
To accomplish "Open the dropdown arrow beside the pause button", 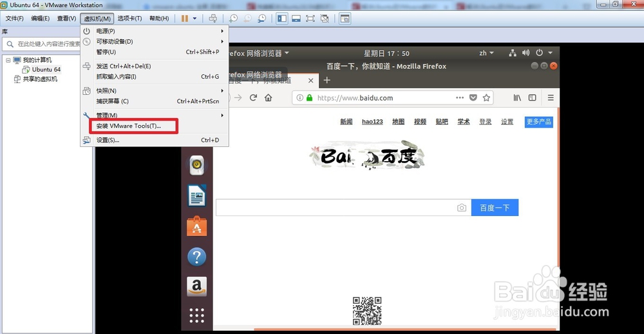I will pyautogui.click(x=194, y=19).
